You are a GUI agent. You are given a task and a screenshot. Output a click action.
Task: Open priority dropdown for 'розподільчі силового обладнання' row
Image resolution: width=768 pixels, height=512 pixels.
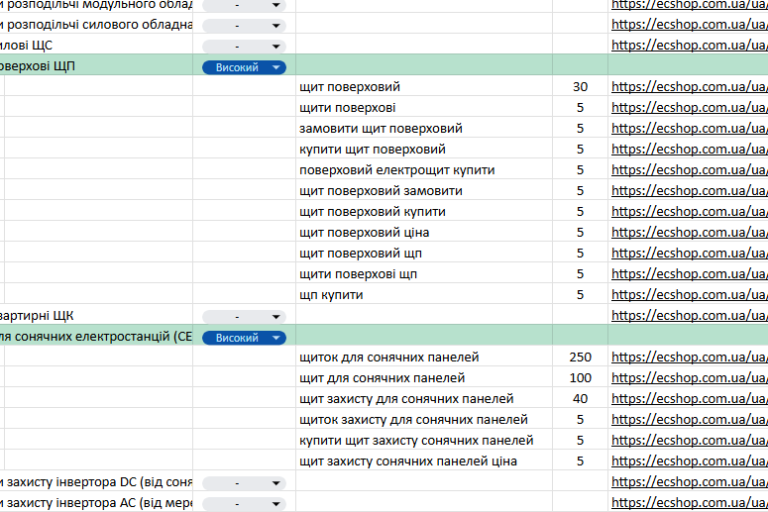click(244, 25)
